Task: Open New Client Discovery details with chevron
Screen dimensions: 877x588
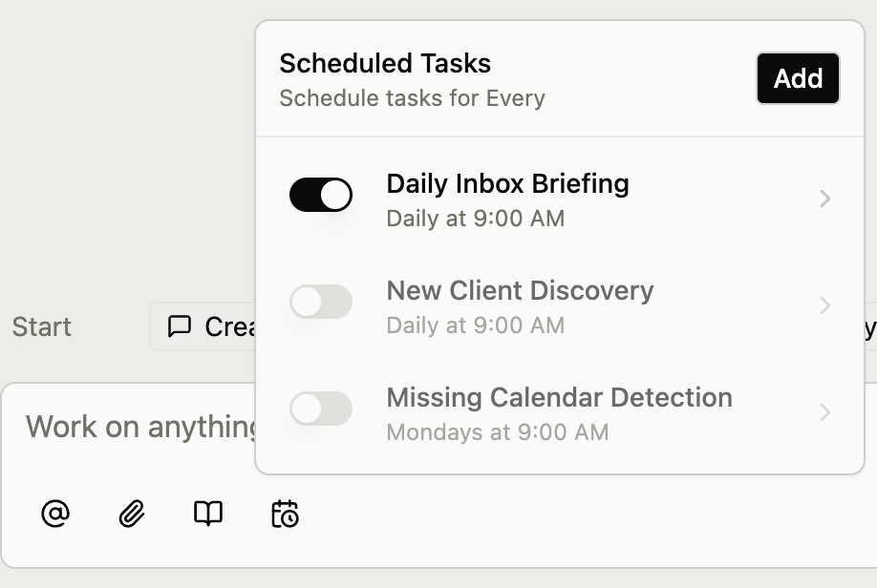Action: click(x=825, y=305)
